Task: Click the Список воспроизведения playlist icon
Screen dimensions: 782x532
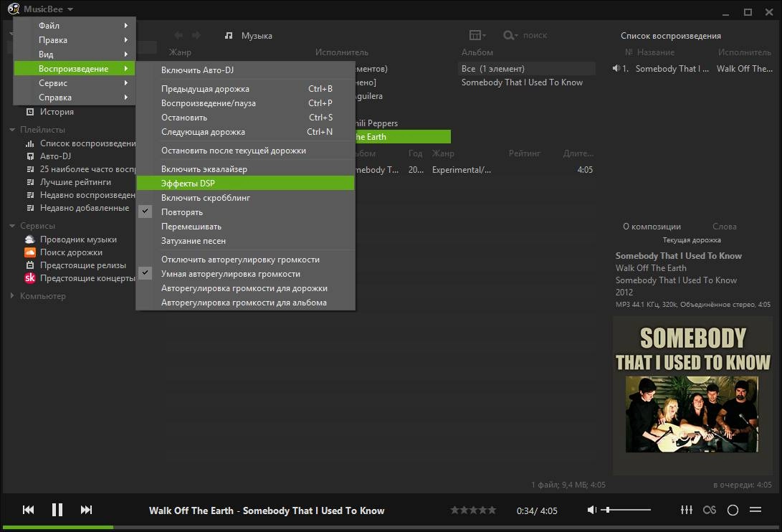Action: click(30, 143)
